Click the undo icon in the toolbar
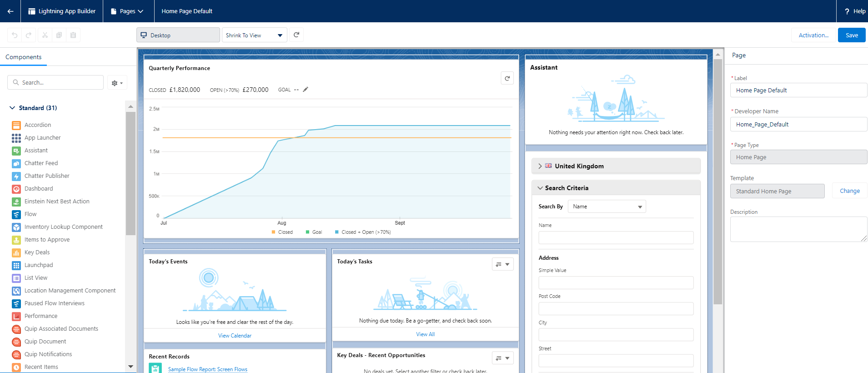The image size is (868, 373). [x=15, y=35]
